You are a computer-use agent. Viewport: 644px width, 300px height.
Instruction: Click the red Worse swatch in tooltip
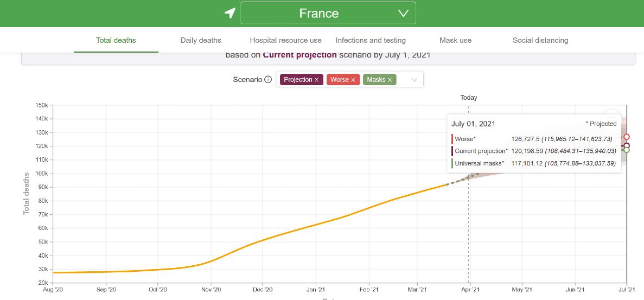click(452, 139)
